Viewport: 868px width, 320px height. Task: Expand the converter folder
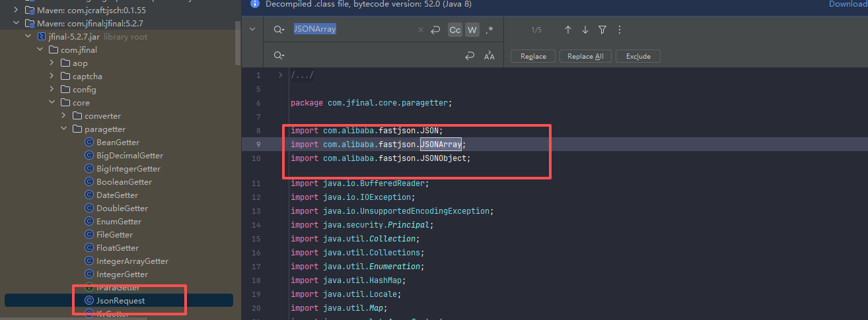pos(65,115)
